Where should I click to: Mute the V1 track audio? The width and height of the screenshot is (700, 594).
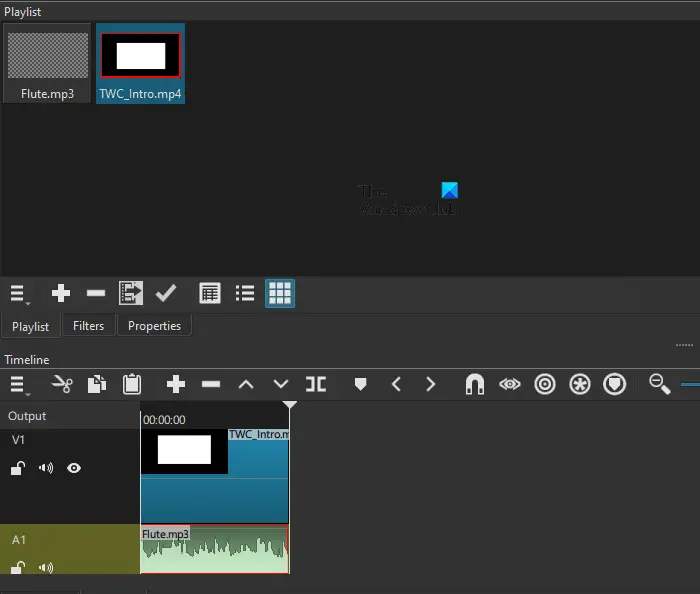pyautogui.click(x=46, y=468)
